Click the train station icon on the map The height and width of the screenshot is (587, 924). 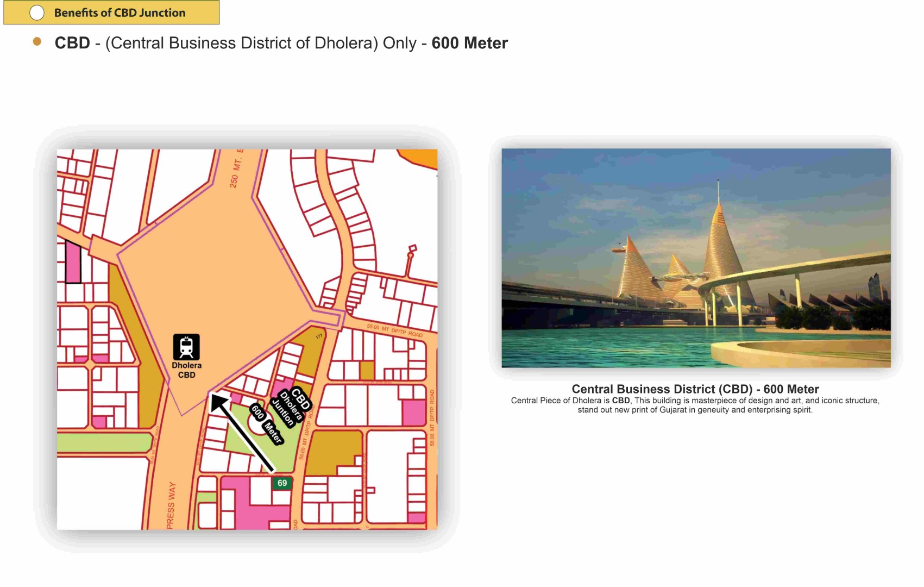pyautogui.click(x=186, y=347)
